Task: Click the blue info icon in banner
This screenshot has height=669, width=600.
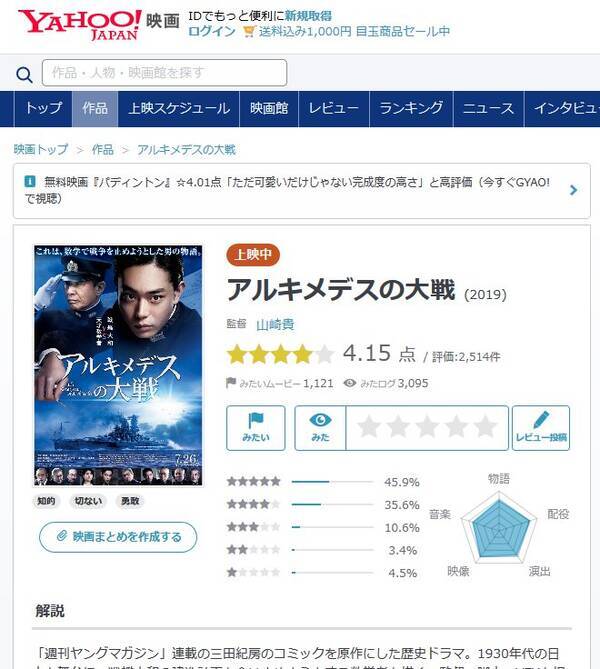Action: (x=30, y=182)
